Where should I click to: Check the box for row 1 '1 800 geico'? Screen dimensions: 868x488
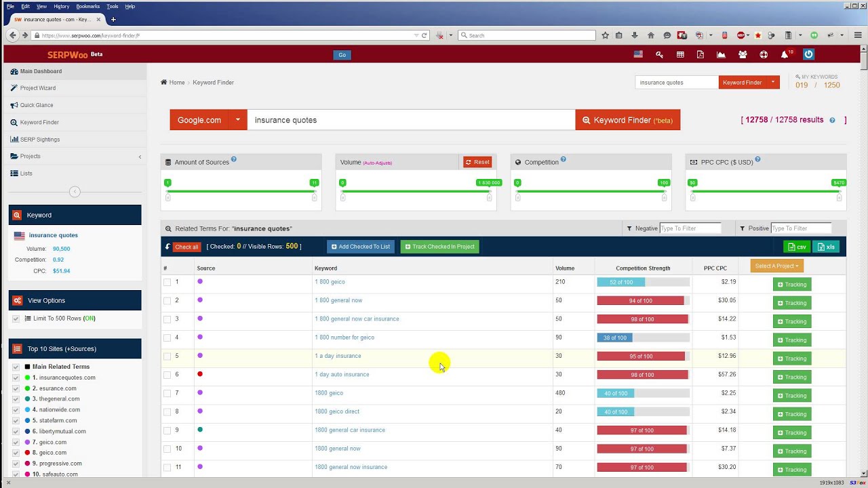[167, 282]
